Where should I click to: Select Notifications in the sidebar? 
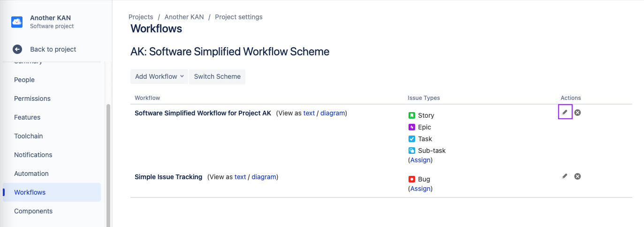tap(33, 155)
